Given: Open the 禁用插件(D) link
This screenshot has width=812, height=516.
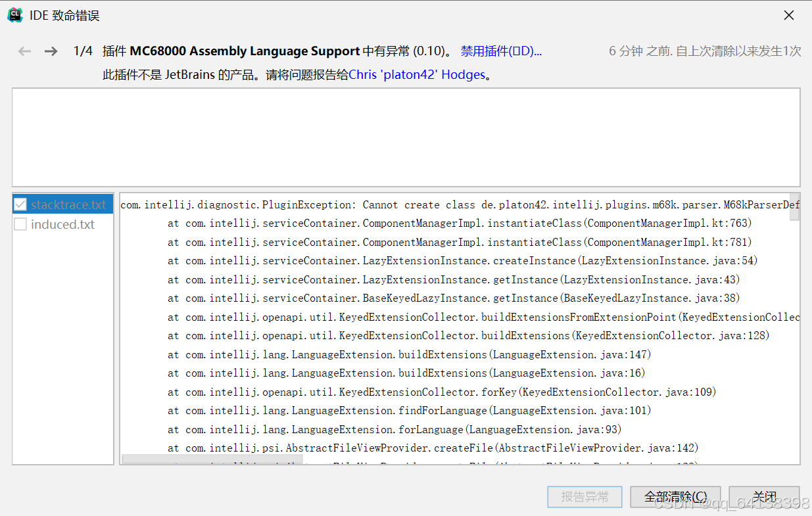Looking at the screenshot, I should pos(501,51).
